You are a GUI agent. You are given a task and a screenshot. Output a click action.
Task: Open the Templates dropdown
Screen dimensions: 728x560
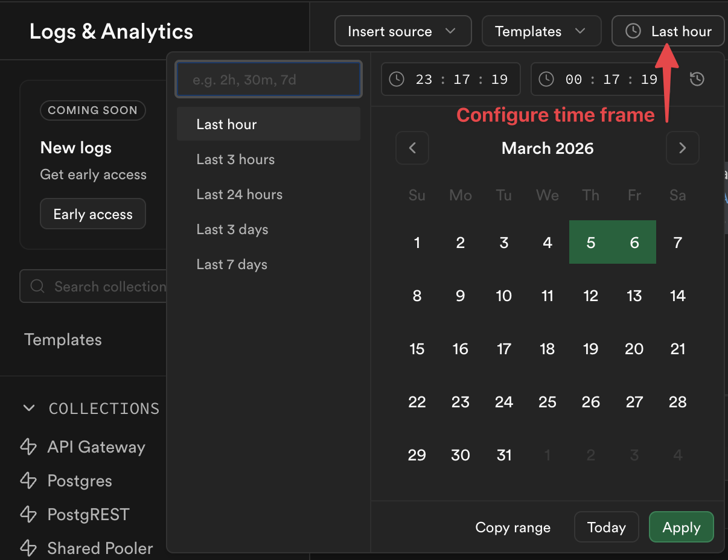[x=541, y=31]
